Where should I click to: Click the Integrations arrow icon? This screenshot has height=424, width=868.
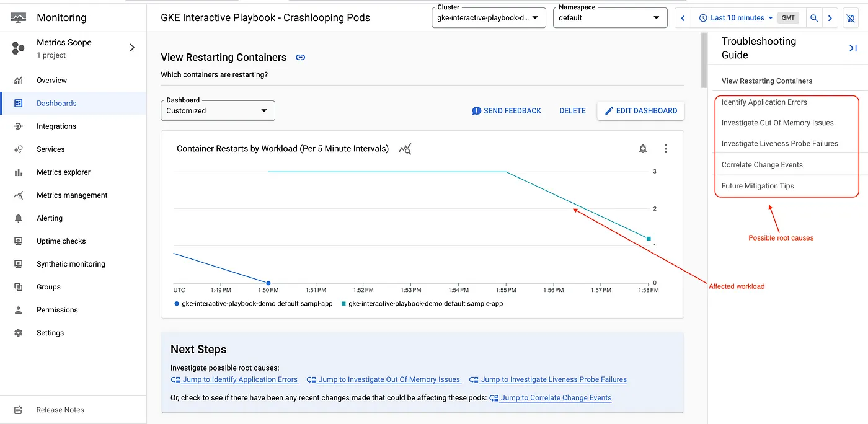coord(19,126)
